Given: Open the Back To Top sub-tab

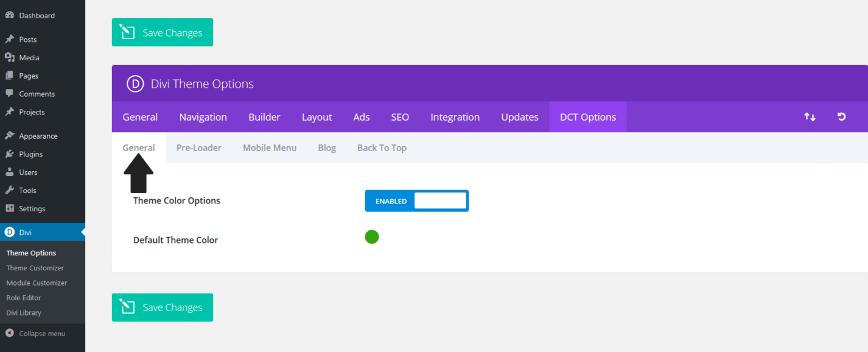Looking at the screenshot, I should (x=382, y=147).
